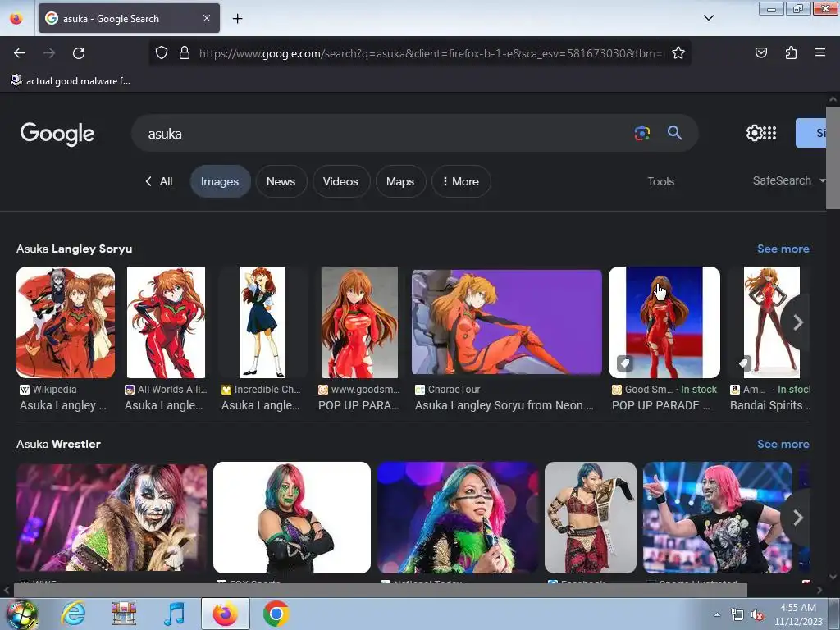This screenshot has width=840, height=630.
Task: Open the CharacTour Asuka image
Action: pos(507,322)
